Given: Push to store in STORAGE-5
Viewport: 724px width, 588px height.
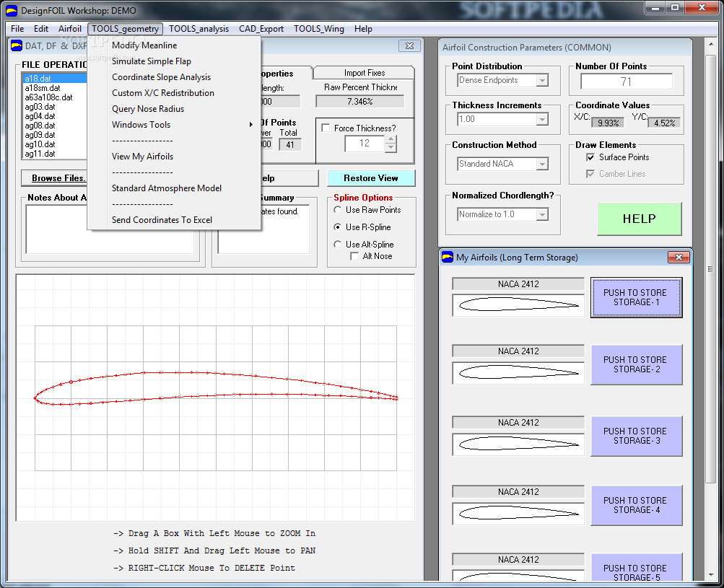Looking at the screenshot, I should tap(636, 568).
